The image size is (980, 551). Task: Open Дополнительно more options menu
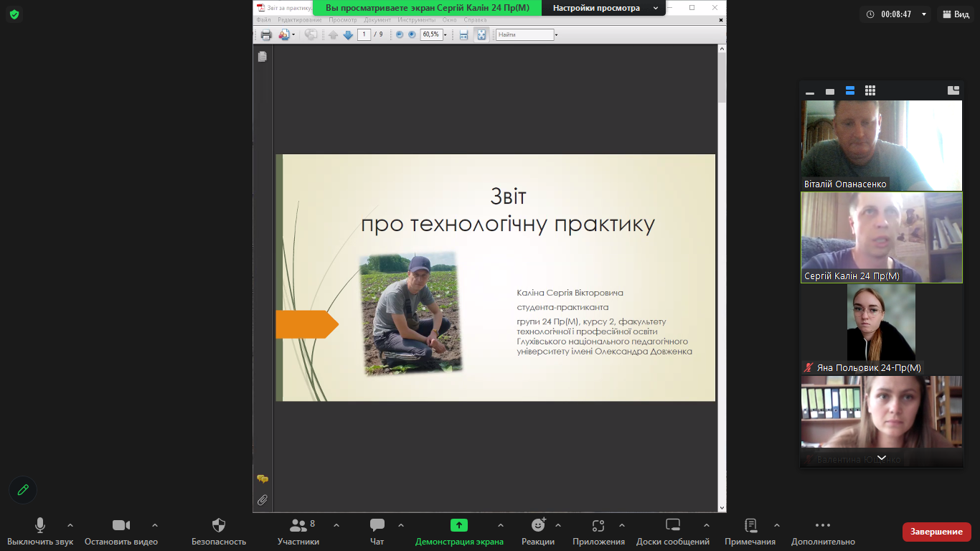[x=823, y=532]
